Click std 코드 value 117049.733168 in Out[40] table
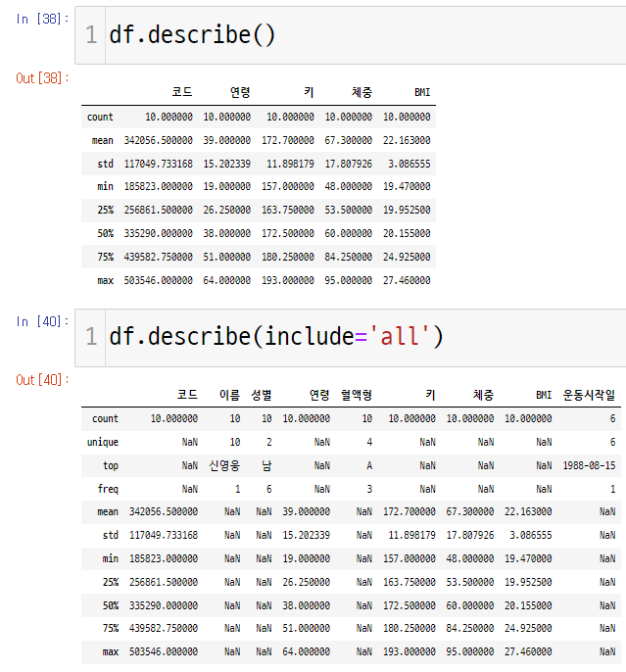The image size is (626, 672). click(164, 535)
